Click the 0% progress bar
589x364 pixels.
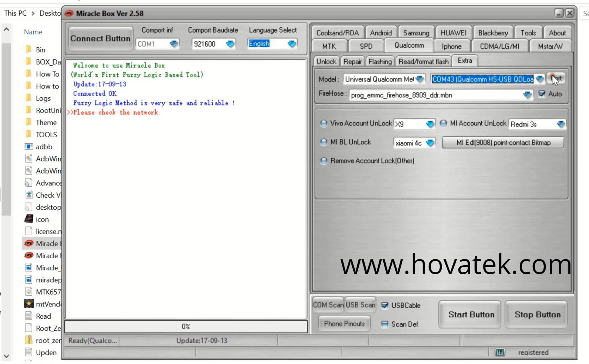(x=186, y=327)
